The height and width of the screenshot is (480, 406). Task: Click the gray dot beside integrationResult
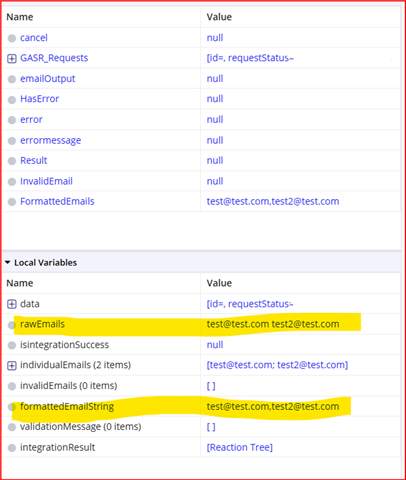12,448
